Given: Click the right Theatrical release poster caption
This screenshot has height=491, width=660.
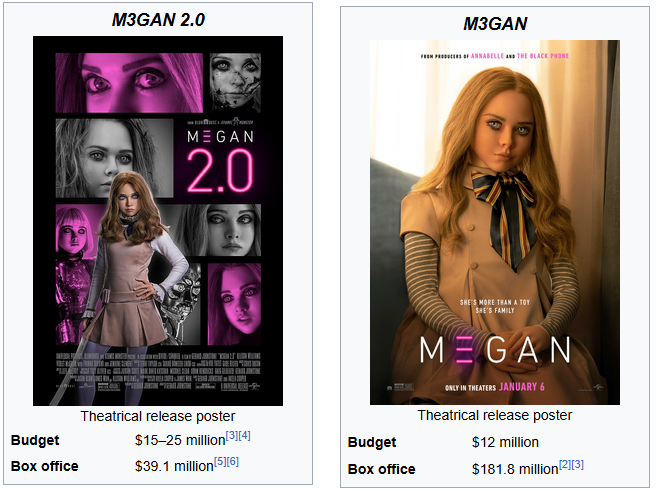Looking at the screenshot, I should click(x=495, y=415).
